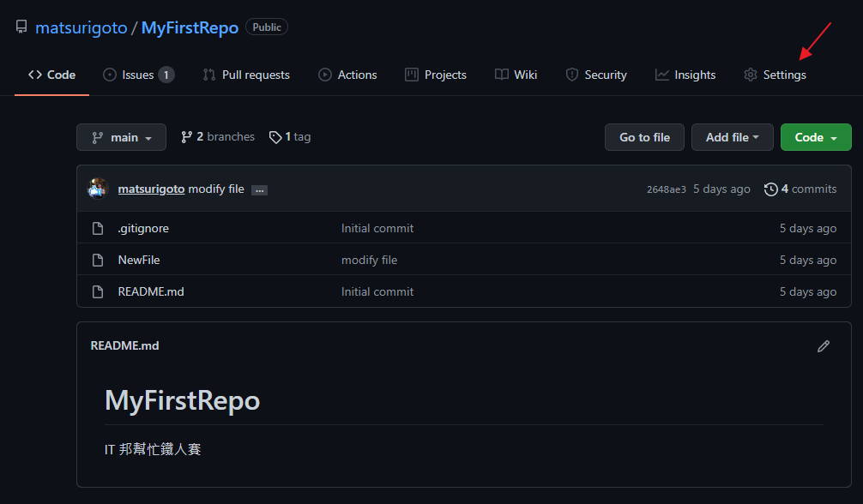
Task: Open the repository Settings tab
Action: click(x=775, y=75)
